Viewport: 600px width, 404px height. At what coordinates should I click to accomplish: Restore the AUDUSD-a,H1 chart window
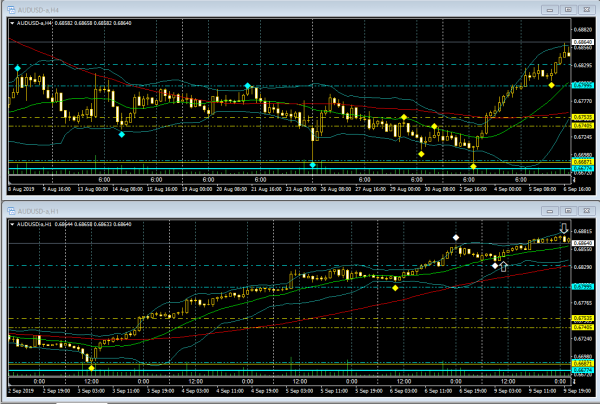568,211
